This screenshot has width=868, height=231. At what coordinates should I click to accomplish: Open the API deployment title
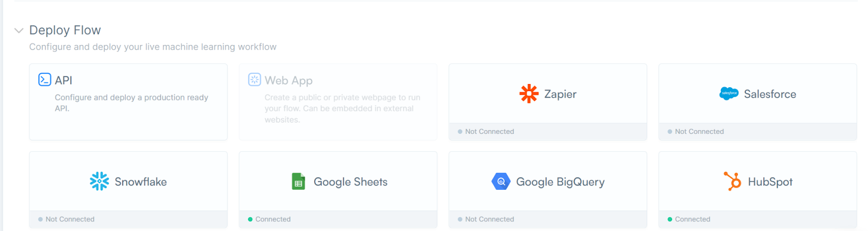click(63, 80)
